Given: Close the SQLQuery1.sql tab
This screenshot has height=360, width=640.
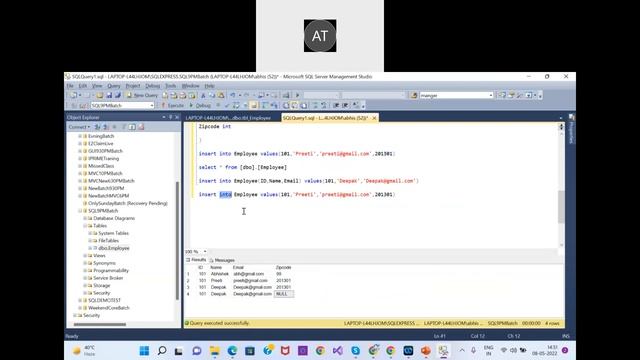Looking at the screenshot, I should click(374, 118).
